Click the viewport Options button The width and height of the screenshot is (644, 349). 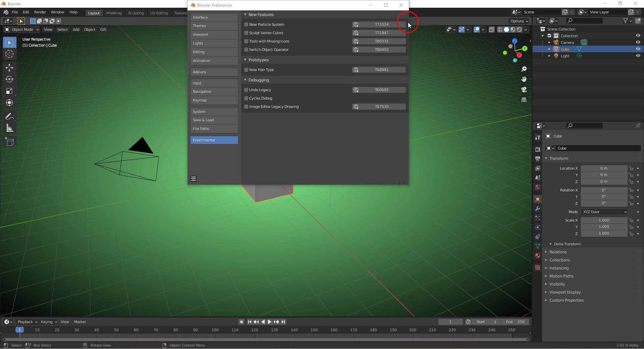(x=519, y=21)
